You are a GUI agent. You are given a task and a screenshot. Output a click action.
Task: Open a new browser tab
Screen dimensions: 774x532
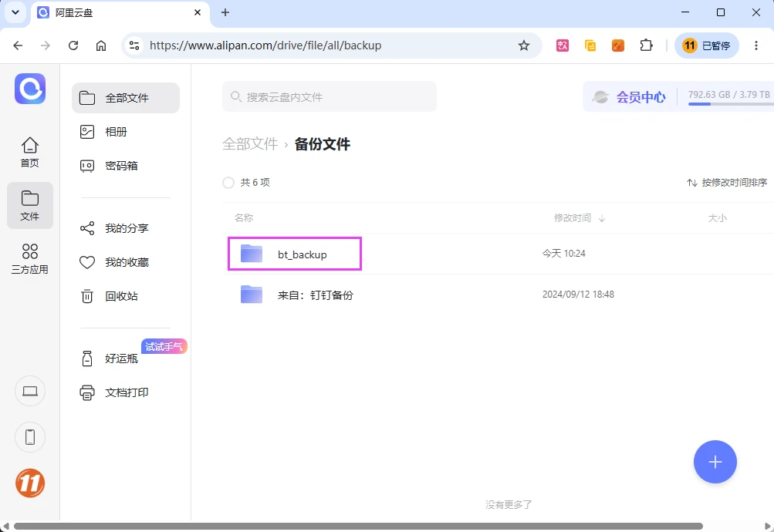(225, 12)
